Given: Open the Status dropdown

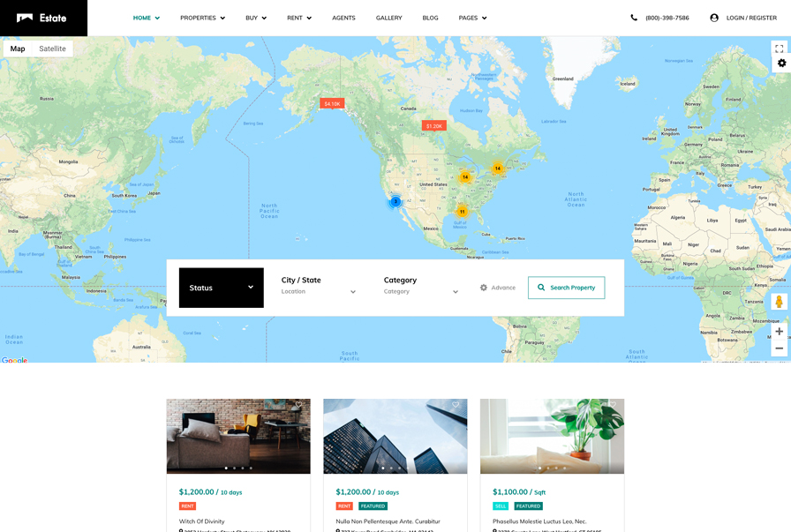Looking at the screenshot, I should [221, 288].
